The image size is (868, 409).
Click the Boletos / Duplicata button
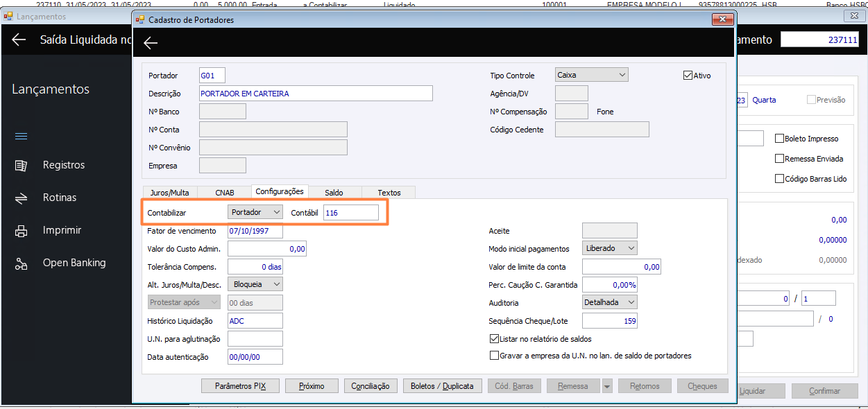pyautogui.click(x=442, y=386)
